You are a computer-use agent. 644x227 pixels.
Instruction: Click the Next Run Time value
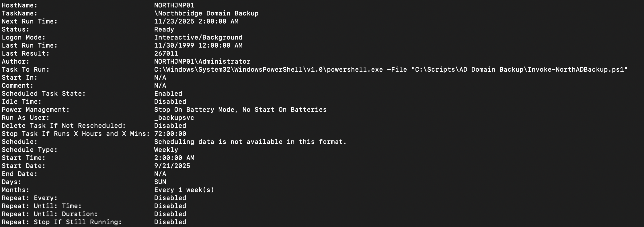[x=196, y=21]
